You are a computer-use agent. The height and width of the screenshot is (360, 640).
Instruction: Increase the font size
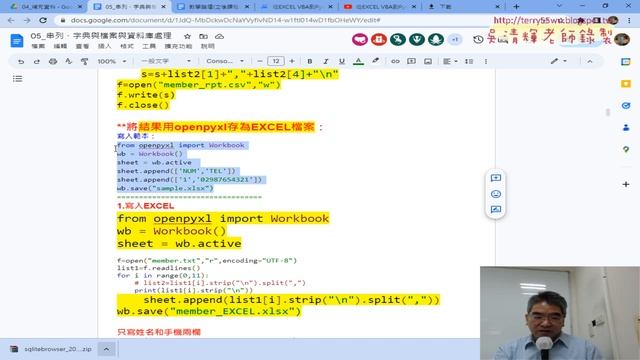tap(292, 61)
